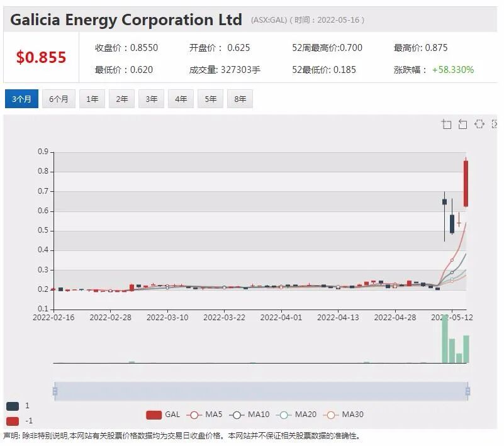504x446 pixels.
Task: Click the $0.855 current price
Action: pos(41,57)
